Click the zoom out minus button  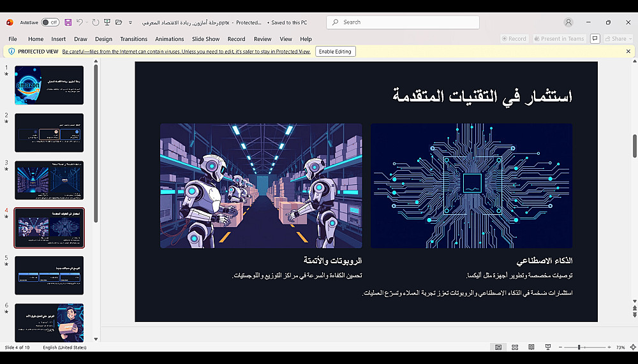point(560,347)
